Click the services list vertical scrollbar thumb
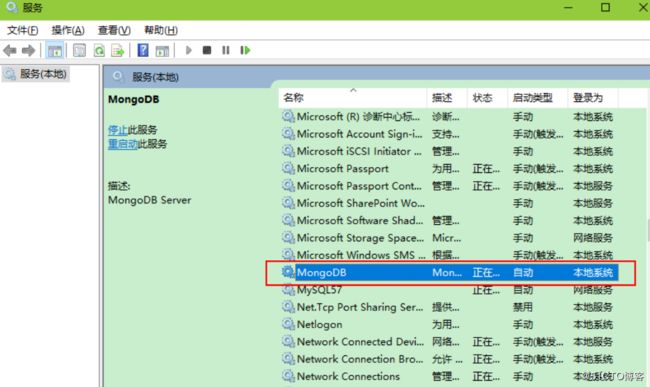Viewport: 650px width, 387px height. pyautogui.click(x=648, y=230)
